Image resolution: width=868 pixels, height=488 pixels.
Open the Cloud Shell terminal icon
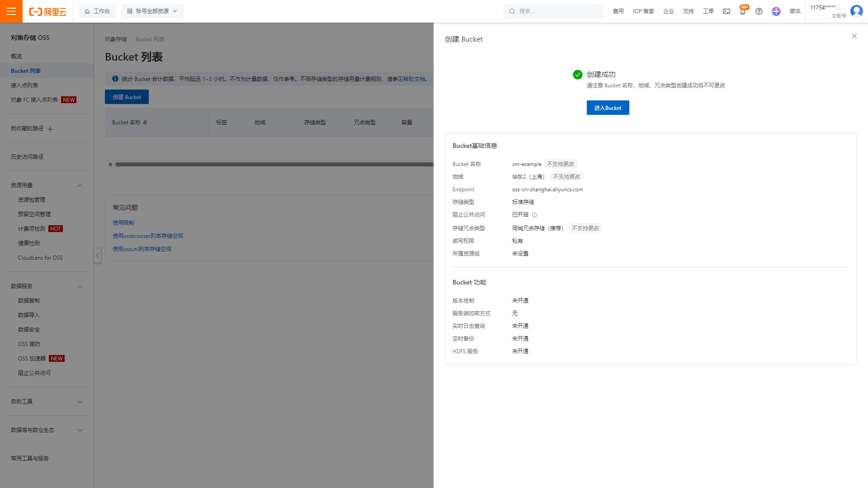point(726,11)
